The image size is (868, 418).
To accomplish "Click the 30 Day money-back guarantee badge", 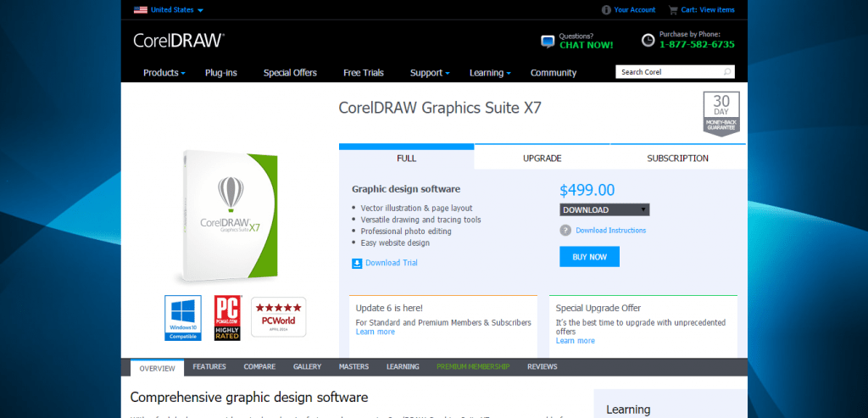I will click(x=721, y=114).
